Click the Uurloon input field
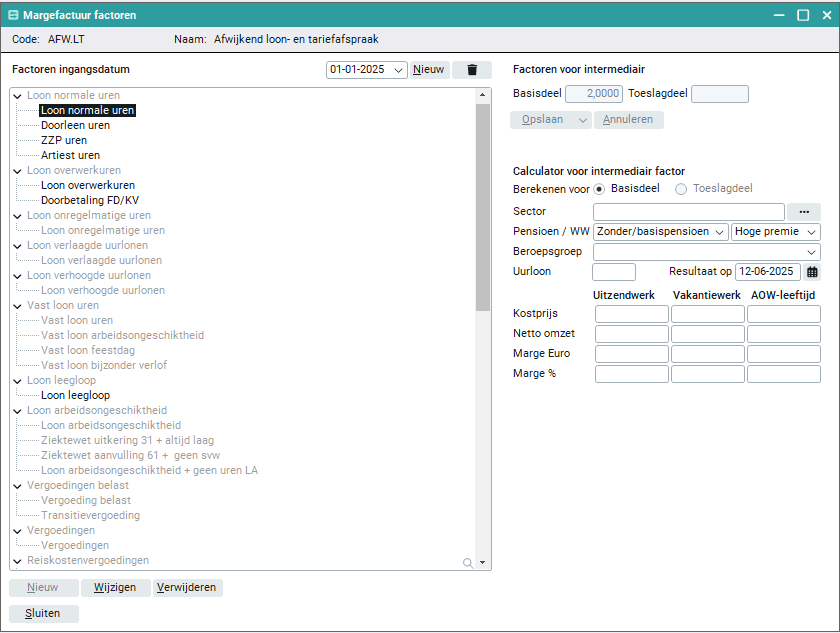 coord(613,272)
